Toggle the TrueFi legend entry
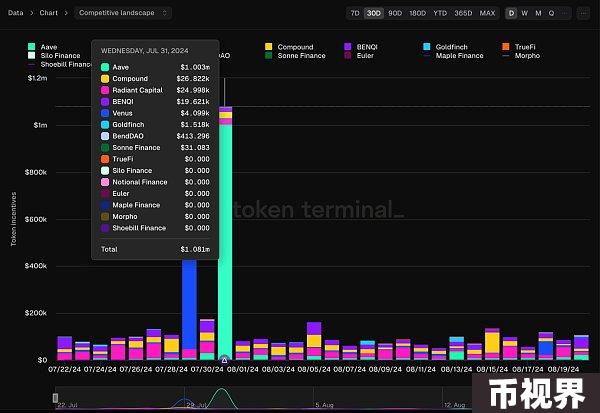Image resolution: width=600 pixels, height=413 pixels. [519, 47]
